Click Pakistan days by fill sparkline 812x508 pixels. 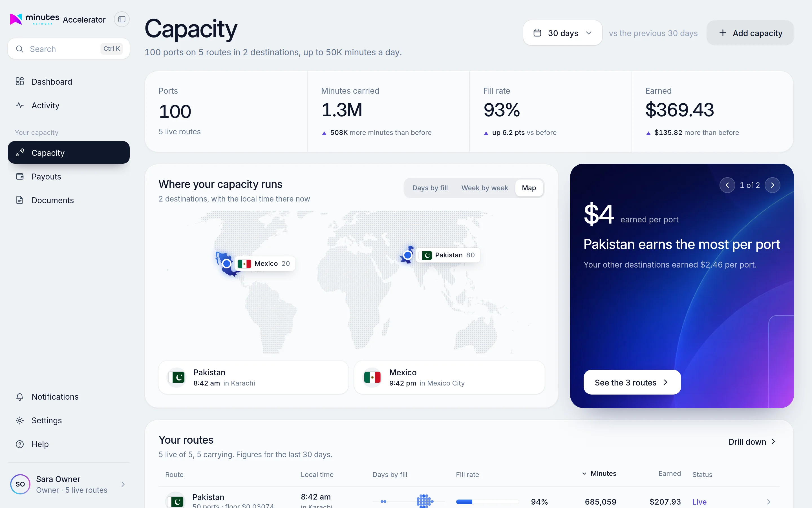coord(408,501)
